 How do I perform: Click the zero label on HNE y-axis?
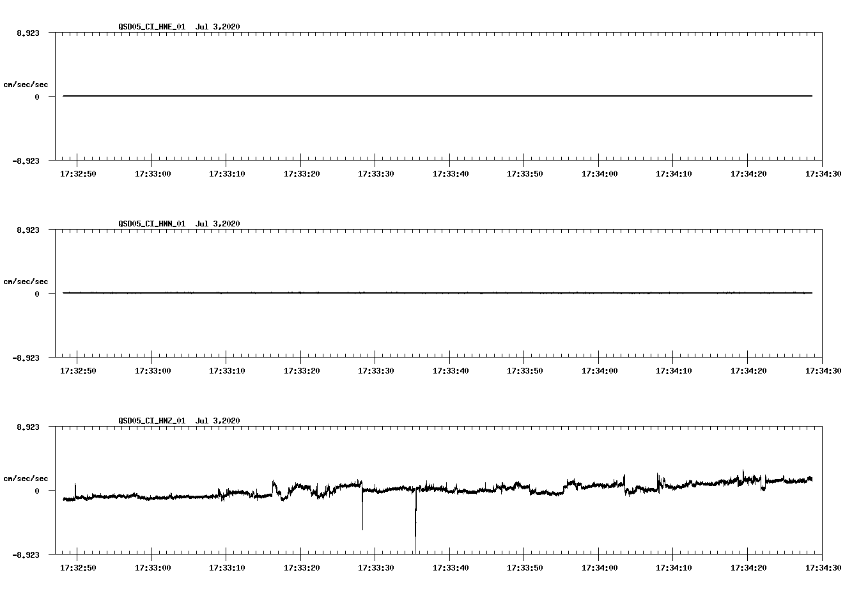(x=37, y=97)
